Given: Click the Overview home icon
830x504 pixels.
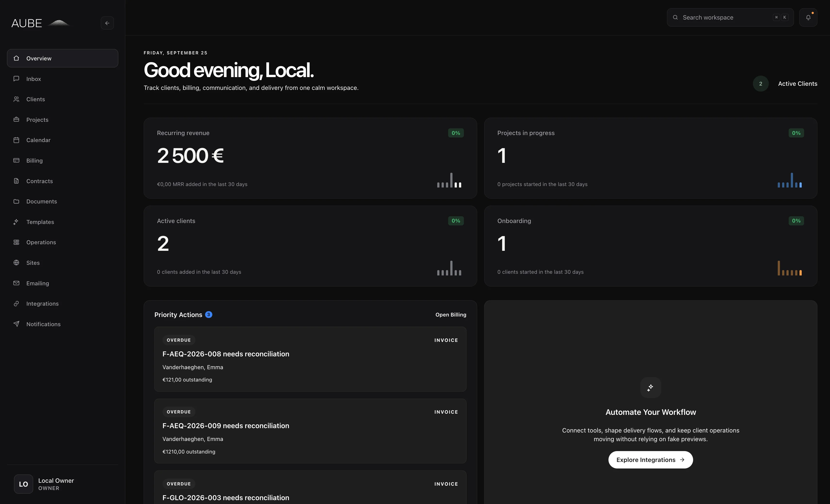Looking at the screenshot, I should tap(16, 58).
